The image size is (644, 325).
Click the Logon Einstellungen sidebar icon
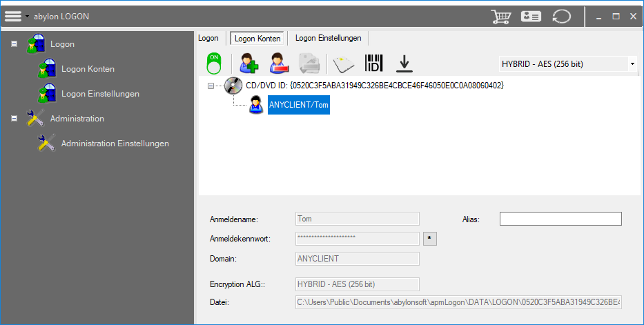pos(47,94)
